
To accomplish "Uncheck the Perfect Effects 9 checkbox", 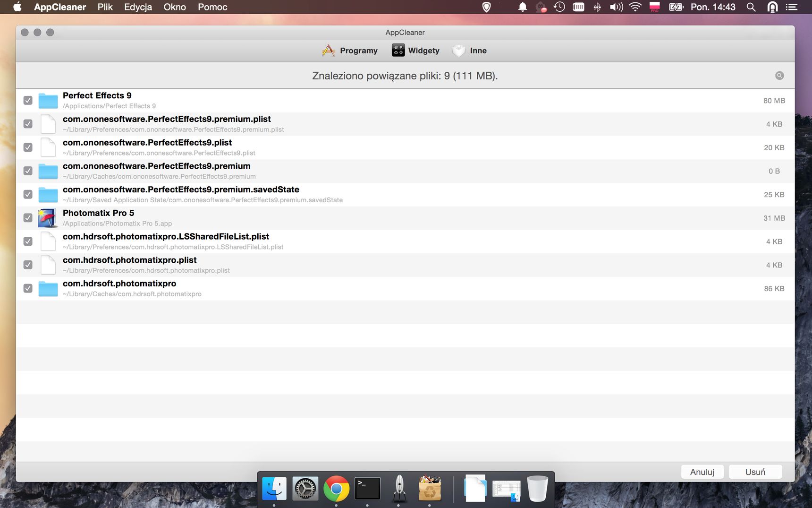I will (x=28, y=101).
